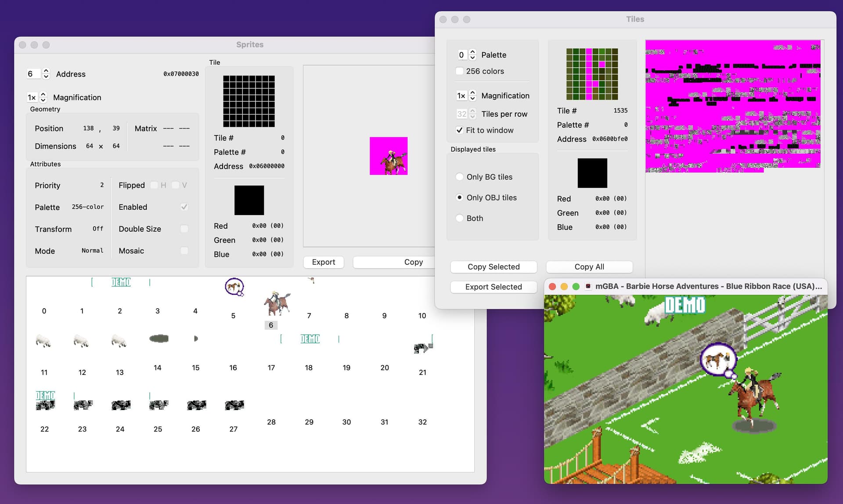The height and width of the screenshot is (504, 843).
Task: Adjust the Sprites Magnification stepper
Action: tap(43, 97)
